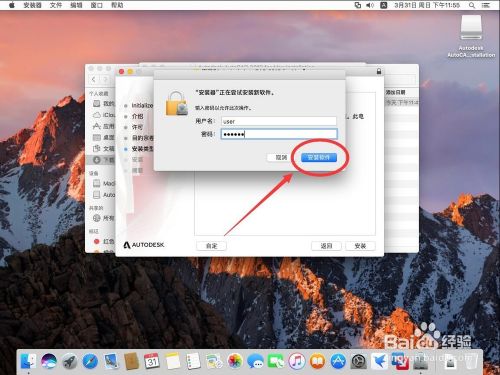The image size is (500, 375).
Task: Click the 自定 button in the installer
Action: tap(211, 246)
